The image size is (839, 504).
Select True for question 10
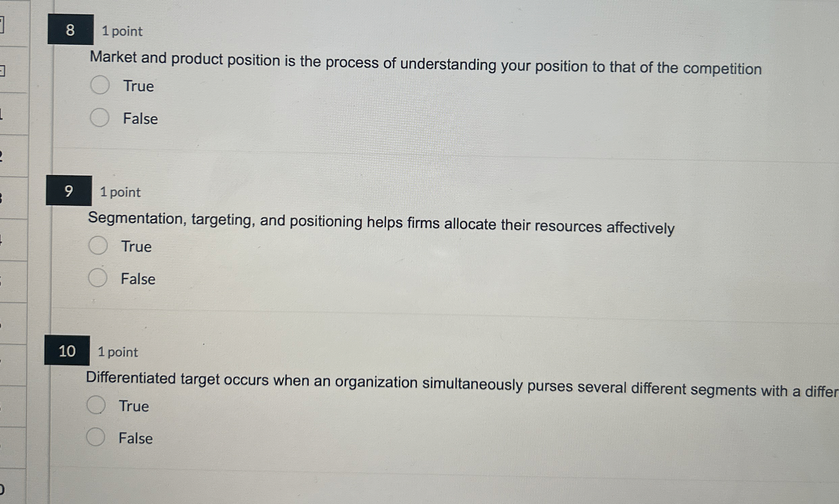click(x=97, y=404)
